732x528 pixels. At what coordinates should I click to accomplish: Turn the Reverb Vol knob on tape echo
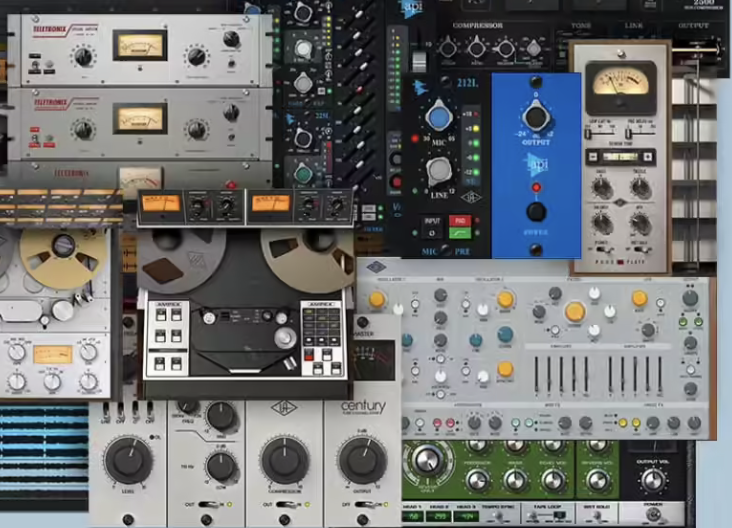coord(597,481)
